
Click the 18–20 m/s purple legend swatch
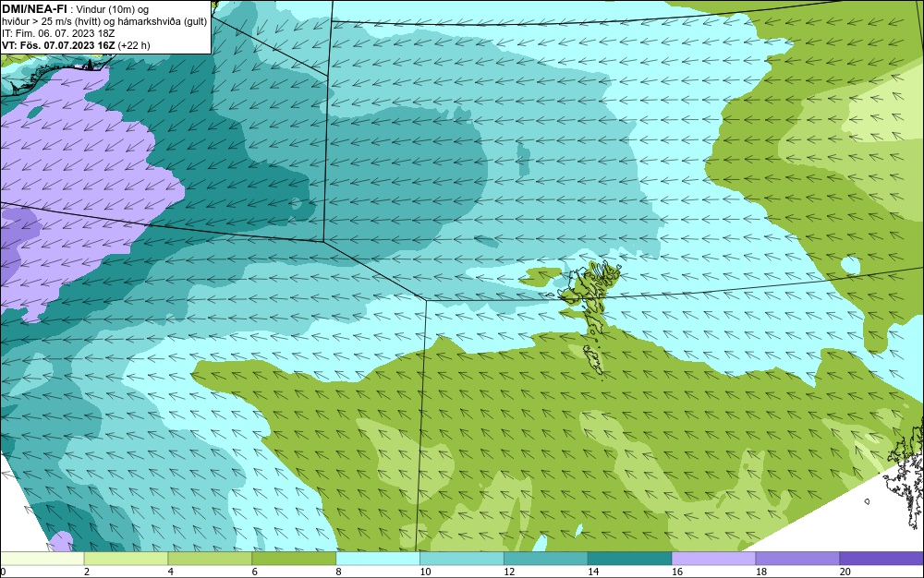(798, 559)
